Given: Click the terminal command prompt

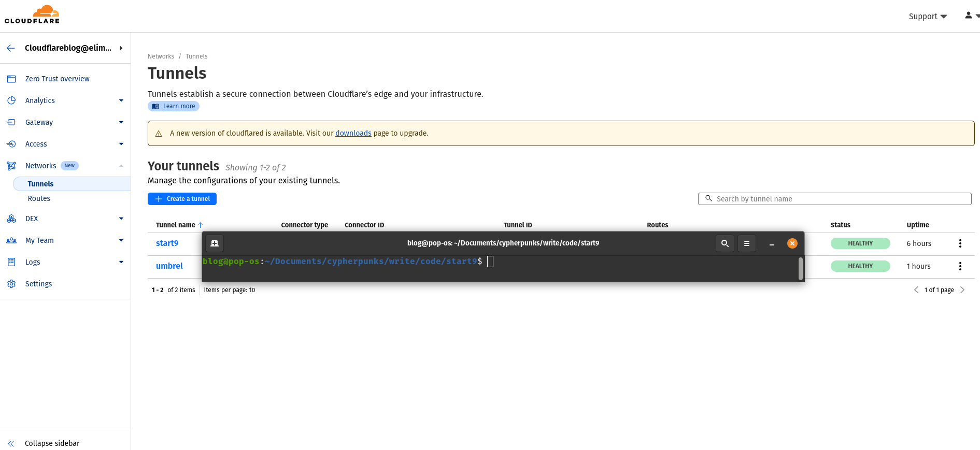Looking at the screenshot, I should (x=343, y=262).
